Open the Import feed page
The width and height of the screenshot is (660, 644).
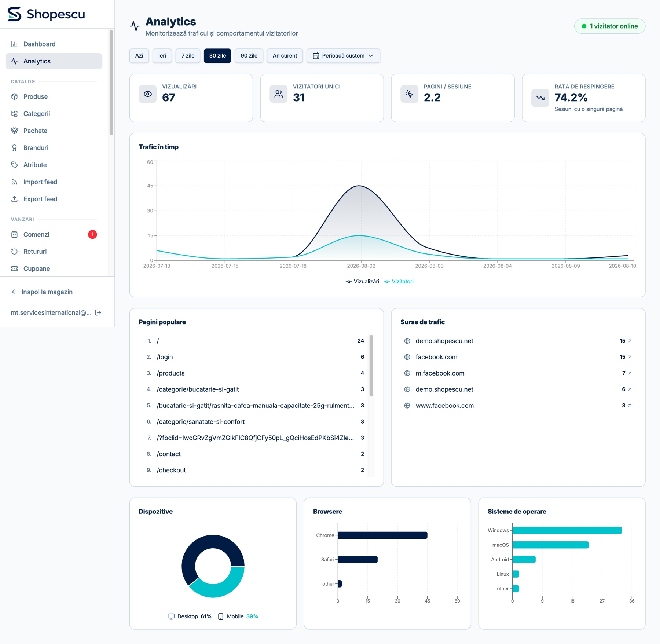coord(54,182)
